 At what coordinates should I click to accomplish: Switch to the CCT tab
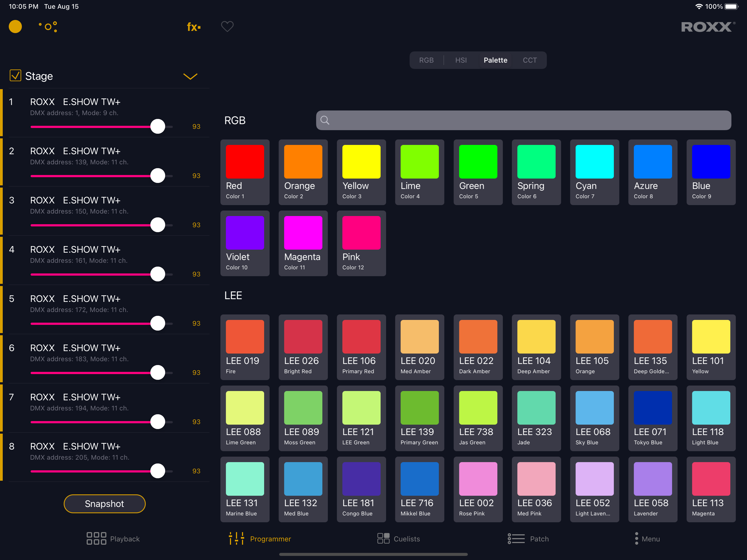(x=530, y=60)
